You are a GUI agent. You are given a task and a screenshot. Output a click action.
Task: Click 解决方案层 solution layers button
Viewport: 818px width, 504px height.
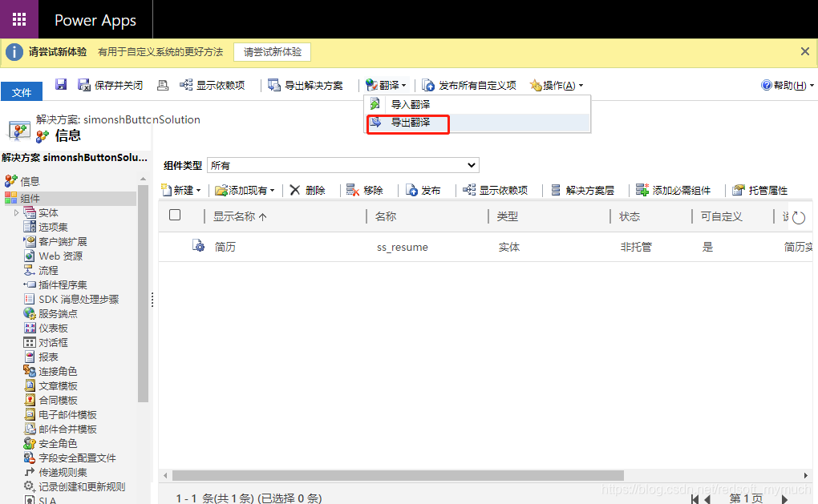(x=583, y=190)
